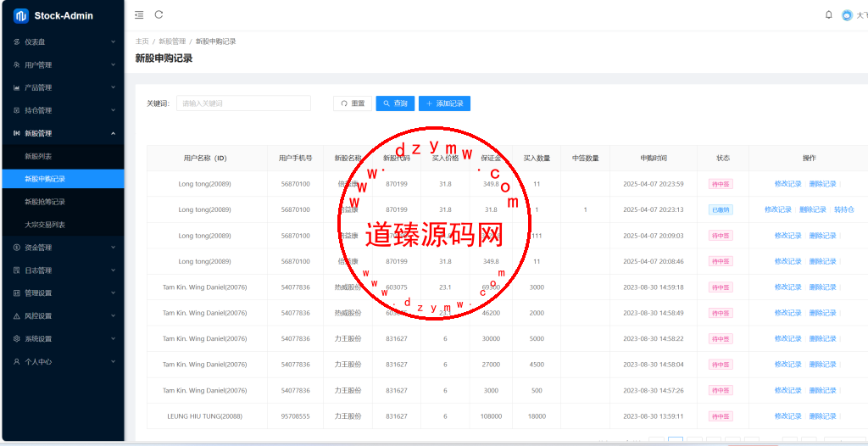Click the 待中签 tag in the 2025-04-07 20:23:59 row
This screenshot has width=868, height=446.
coord(721,184)
